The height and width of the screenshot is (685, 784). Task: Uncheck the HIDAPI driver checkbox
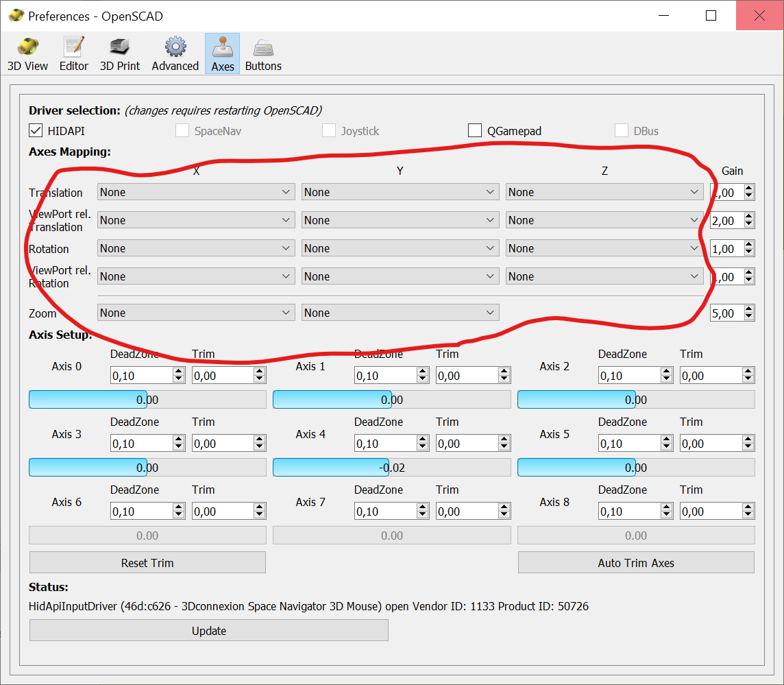36,131
